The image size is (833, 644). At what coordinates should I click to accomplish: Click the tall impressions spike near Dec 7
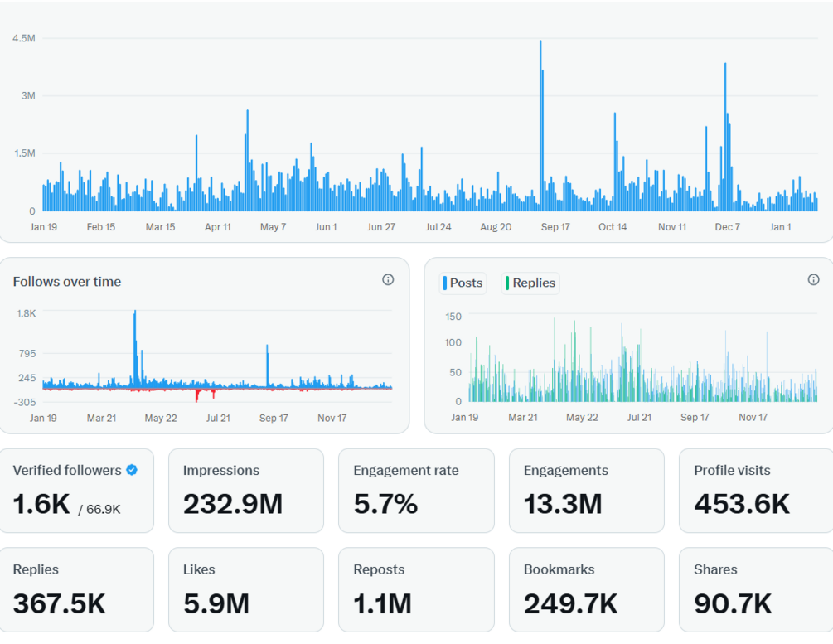(725, 137)
